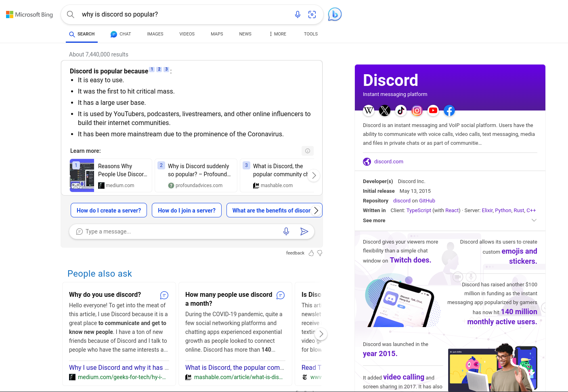Screen dimensions: 568x392
Task: Click 'How do I create a server?' button
Action: click(109, 211)
